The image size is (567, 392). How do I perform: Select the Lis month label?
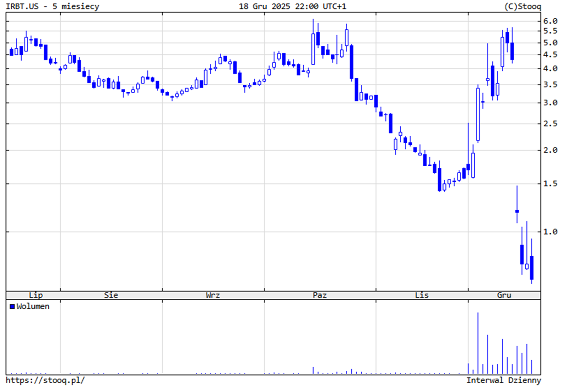pos(422,295)
